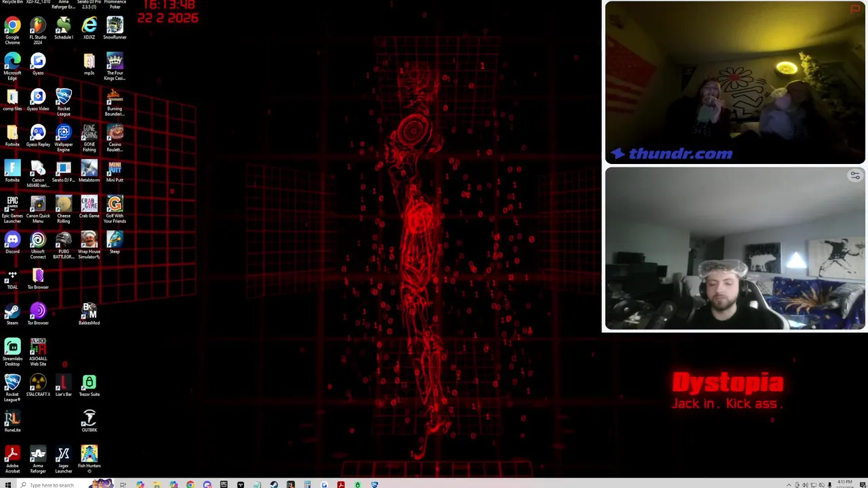Open the Wrap House Simulator shortcut
The height and width of the screenshot is (488, 868).
pyautogui.click(x=89, y=245)
